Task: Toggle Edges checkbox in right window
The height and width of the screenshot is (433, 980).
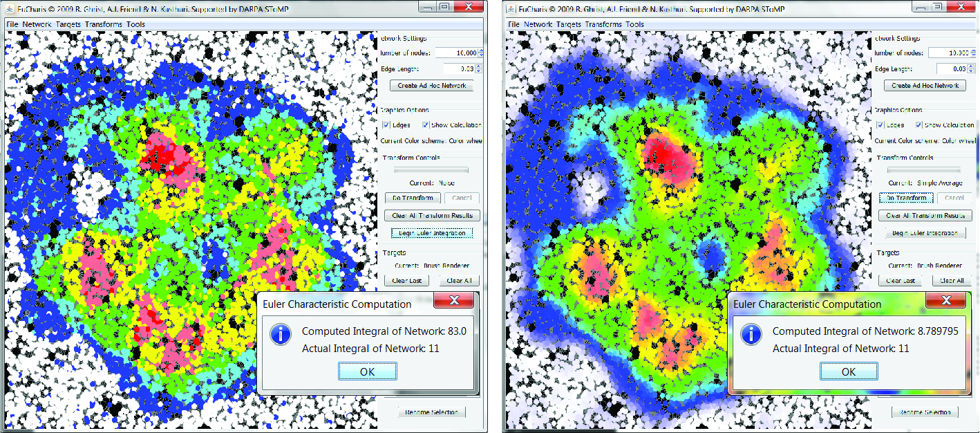Action: [881, 125]
